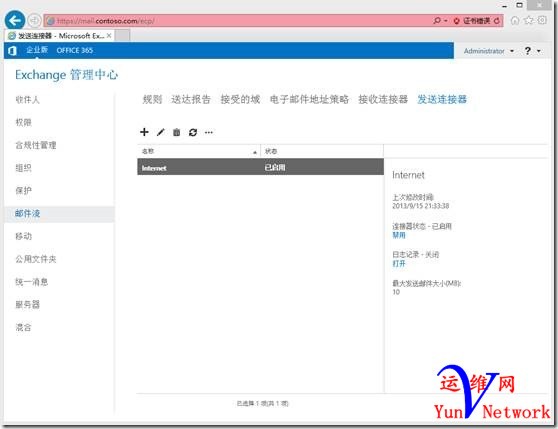Viewport: 558px width, 429px height.
Task: Open browser tools gear icon
Action: [542, 20]
